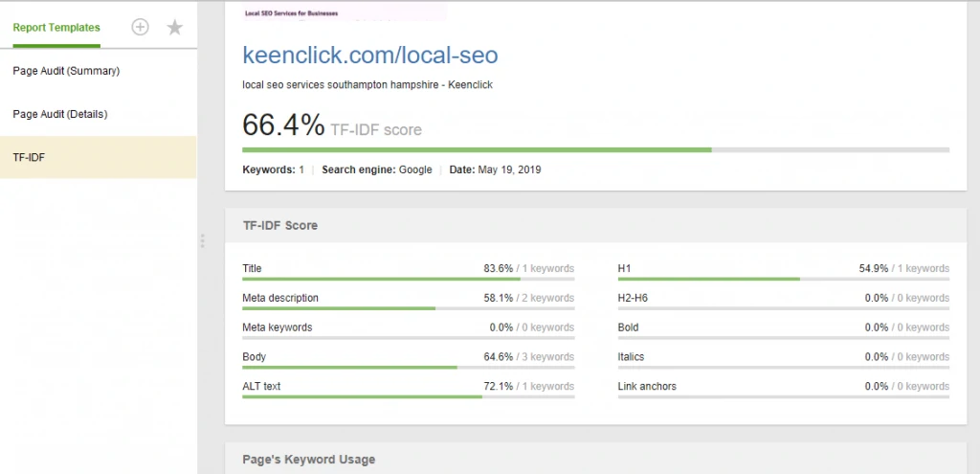Viewport: 980px width, 474px height.
Task: Click the 'Meta keywords' row label
Action: [x=277, y=327]
